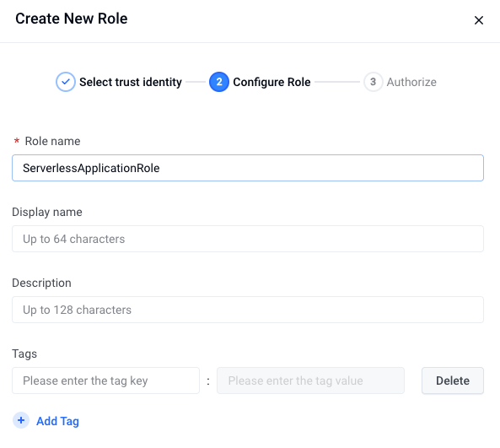Click the Description label

pyautogui.click(x=41, y=283)
